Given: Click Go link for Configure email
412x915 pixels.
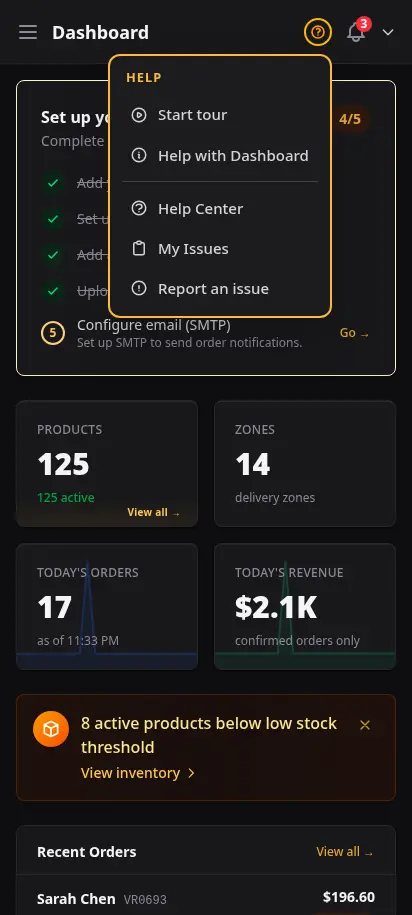Looking at the screenshot, I should pyautogui.click(x=354, y=333).
